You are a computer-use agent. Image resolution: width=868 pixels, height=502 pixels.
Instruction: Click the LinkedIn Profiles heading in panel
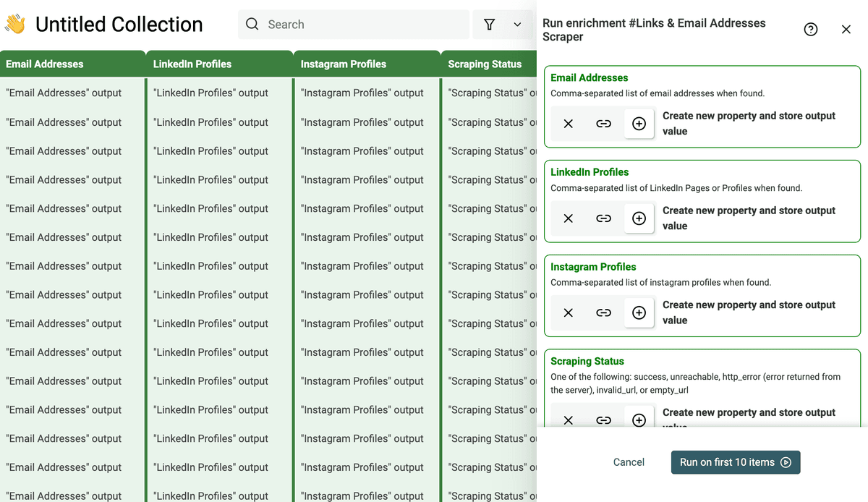pos(590,172)
